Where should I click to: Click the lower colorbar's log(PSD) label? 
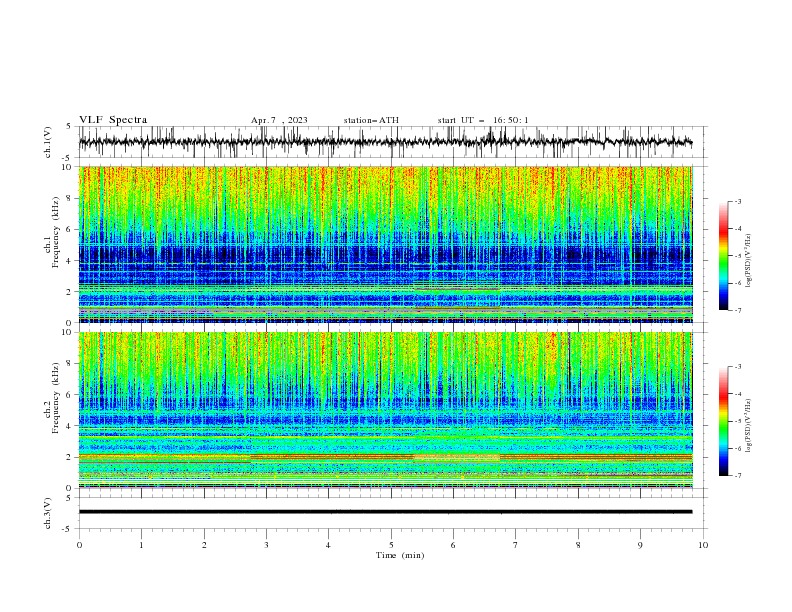tap(749, 426)
